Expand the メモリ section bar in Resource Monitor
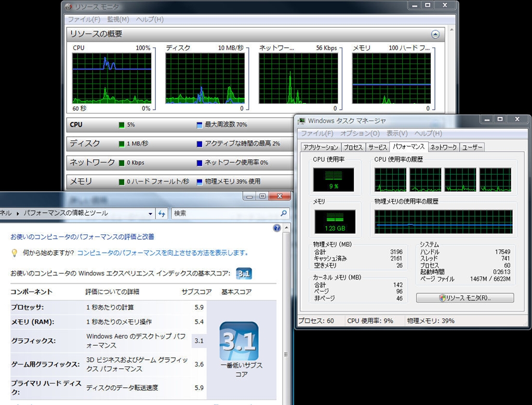Image resolution: width=532 pixels, height=405 pixels. [180, 181]
